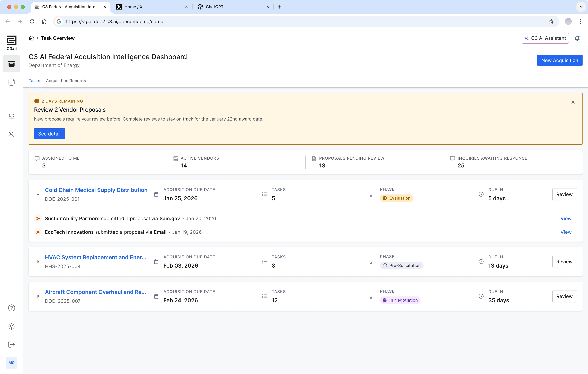
Task: Bookmark this page with star icon
Action: 551,21
